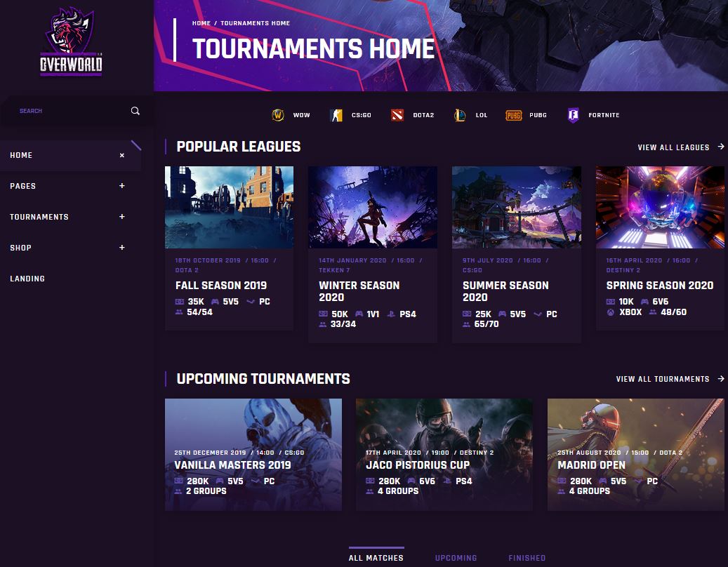
Task: Switch to the Upcoming matches tab
Action: pyautogui.click(x=456, y=558)
